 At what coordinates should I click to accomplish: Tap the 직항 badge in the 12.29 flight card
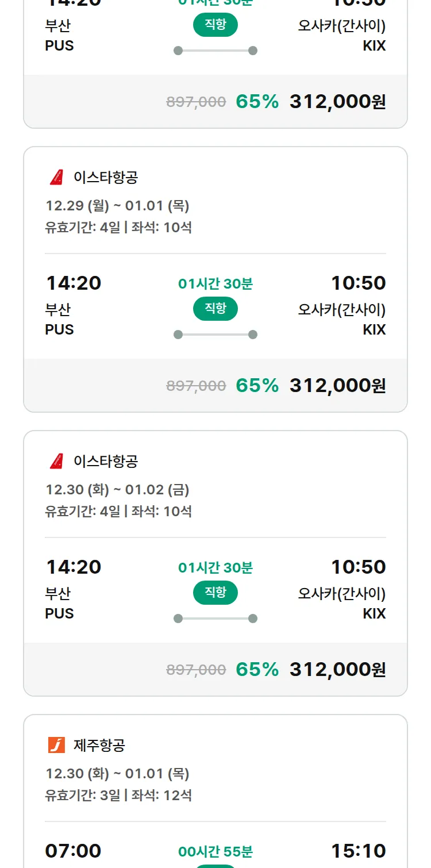tap(215, 309)
